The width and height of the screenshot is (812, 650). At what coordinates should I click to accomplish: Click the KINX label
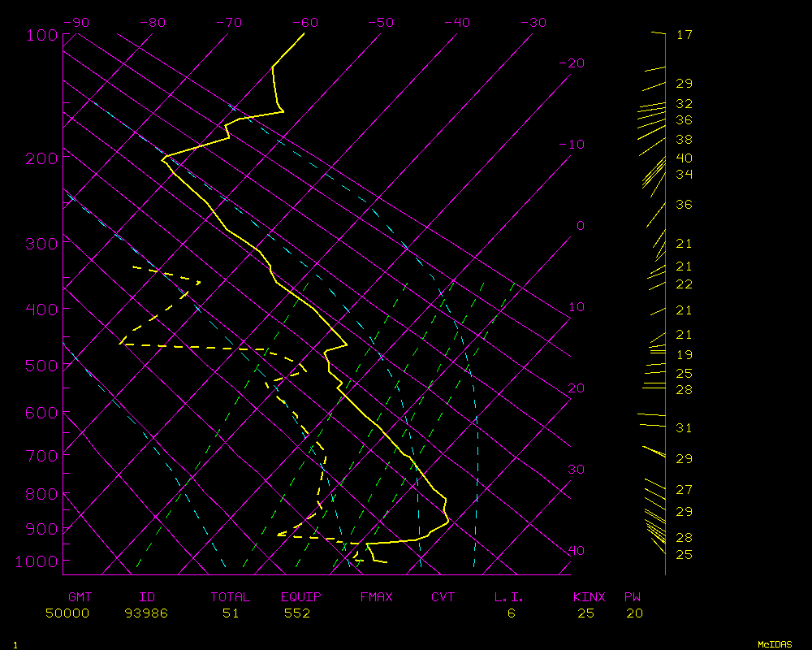click(590, 597)
